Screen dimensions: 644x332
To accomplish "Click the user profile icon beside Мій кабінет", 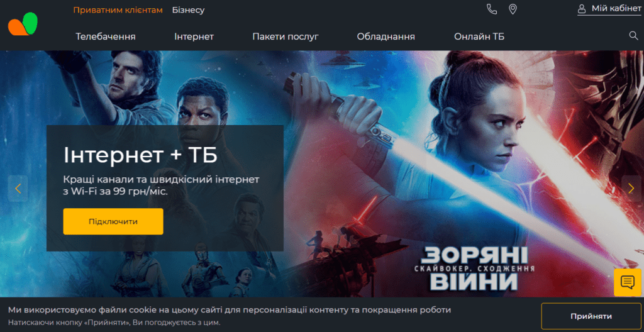I will pyautogui.click(x=582, y=9).
